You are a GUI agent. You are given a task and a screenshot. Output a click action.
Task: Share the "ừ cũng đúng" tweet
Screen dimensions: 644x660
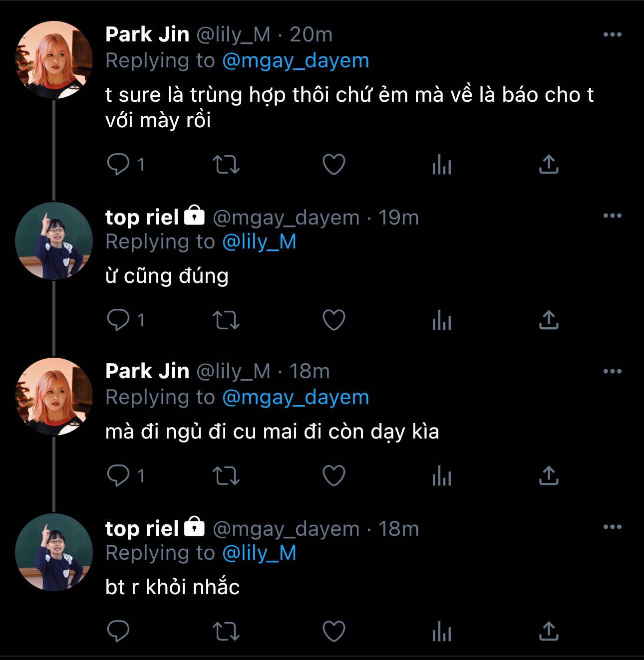tap(549, 320)
